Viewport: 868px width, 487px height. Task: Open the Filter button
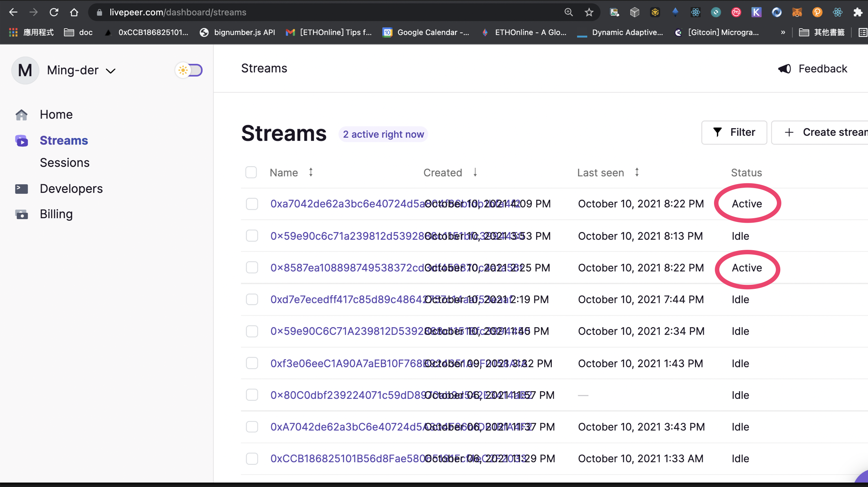pyautogui.click(x=734, y=132)
